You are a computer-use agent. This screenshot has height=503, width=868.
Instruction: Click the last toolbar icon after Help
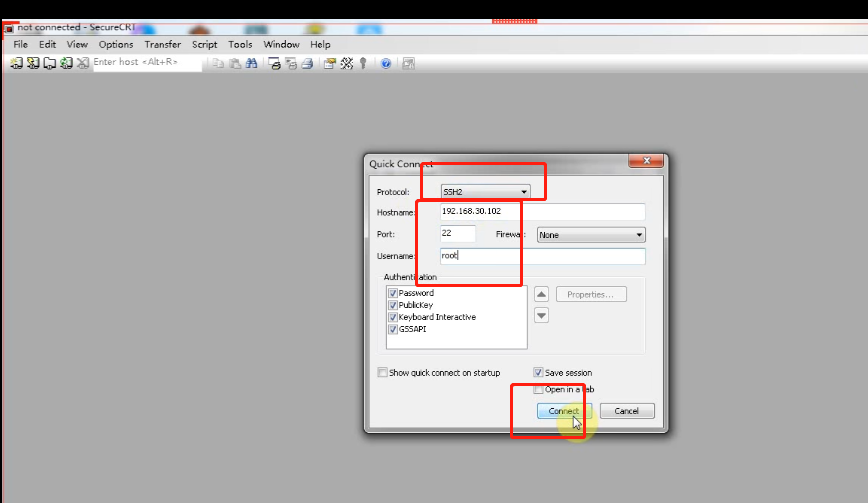409,64
